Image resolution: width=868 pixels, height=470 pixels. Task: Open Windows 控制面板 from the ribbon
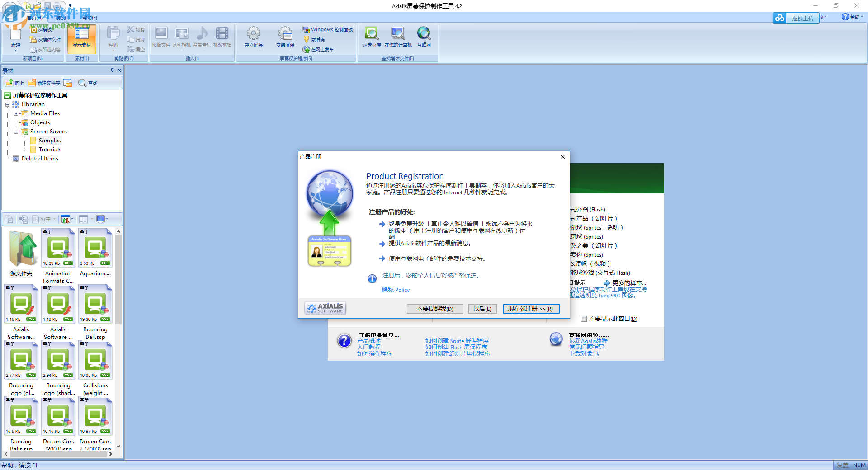[328, 29]
